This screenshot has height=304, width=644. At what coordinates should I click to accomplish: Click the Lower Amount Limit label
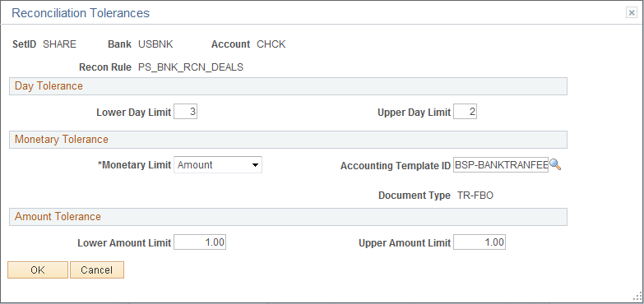point(124,243)
